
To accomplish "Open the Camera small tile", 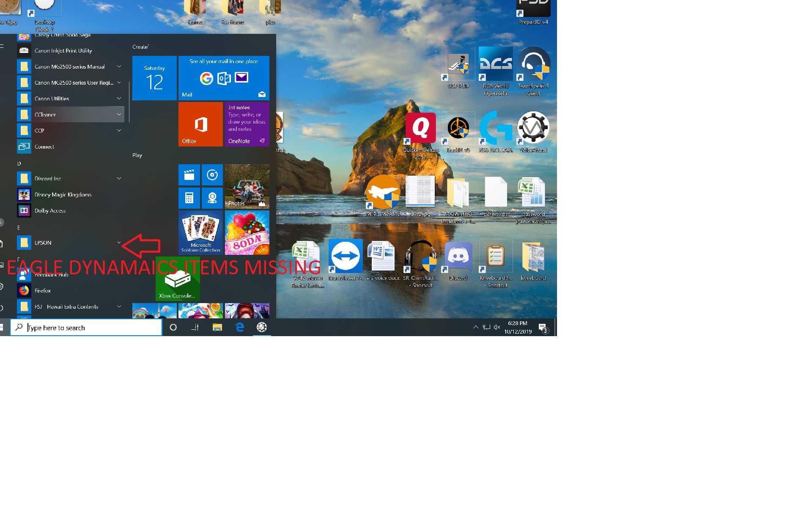I will pos(212,198).
